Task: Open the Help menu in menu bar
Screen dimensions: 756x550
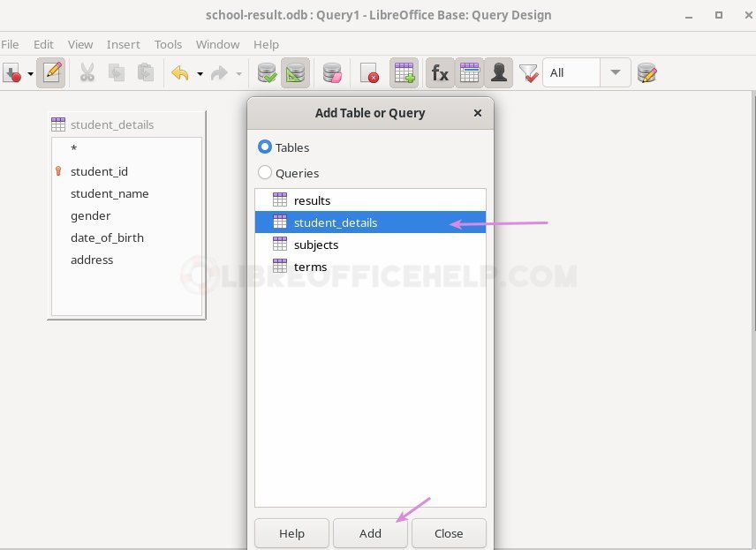Action: click(x=266, y=44)
